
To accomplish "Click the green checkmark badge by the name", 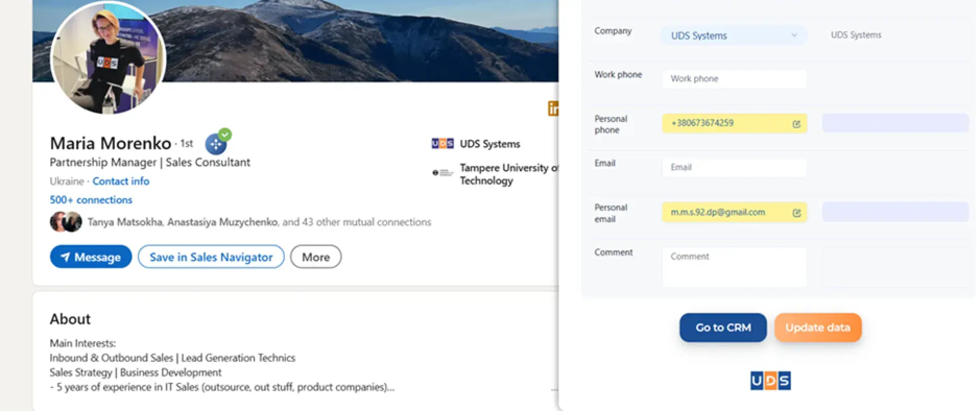I will point(225,135).
